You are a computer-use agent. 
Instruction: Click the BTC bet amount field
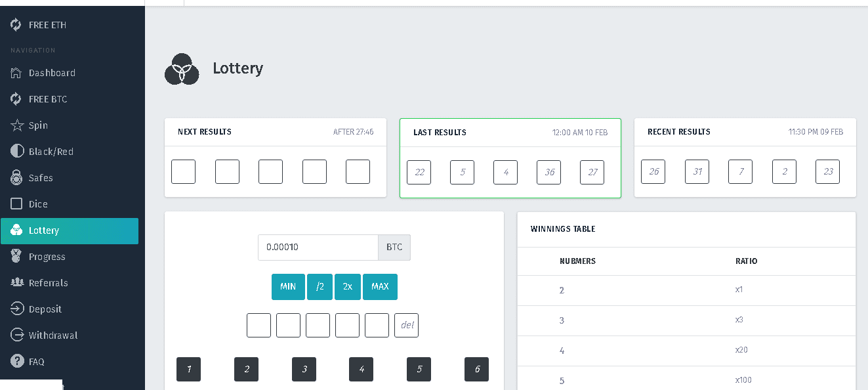click(318, 248)
